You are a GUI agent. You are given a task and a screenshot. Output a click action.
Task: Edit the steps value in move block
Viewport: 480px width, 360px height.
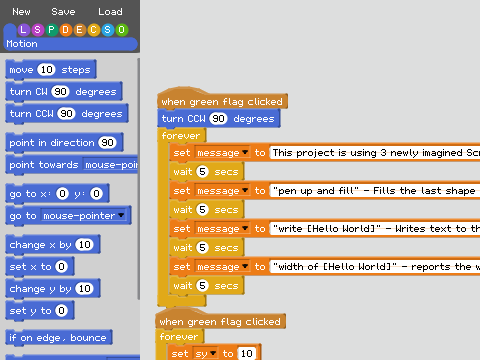46,70
